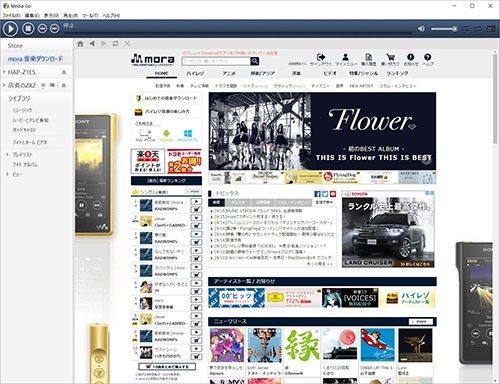This screenshot has height=384, width=500.
Task: Open the 再生 menu
Action: 71,15
